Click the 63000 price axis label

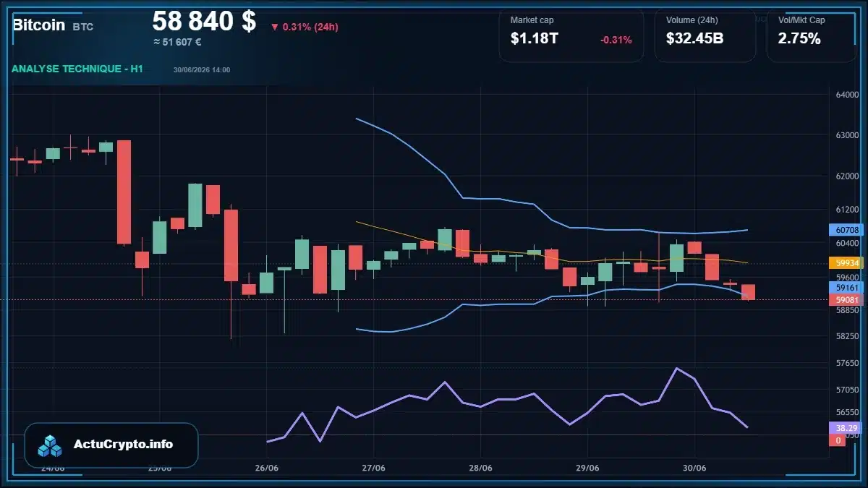[847, 135]
